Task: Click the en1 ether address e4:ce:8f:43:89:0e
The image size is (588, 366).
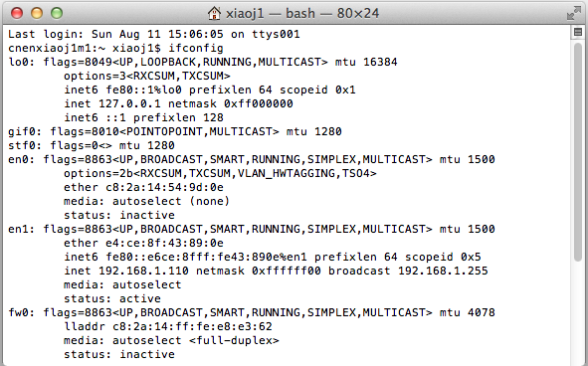Action: click(x=164, y=243)
